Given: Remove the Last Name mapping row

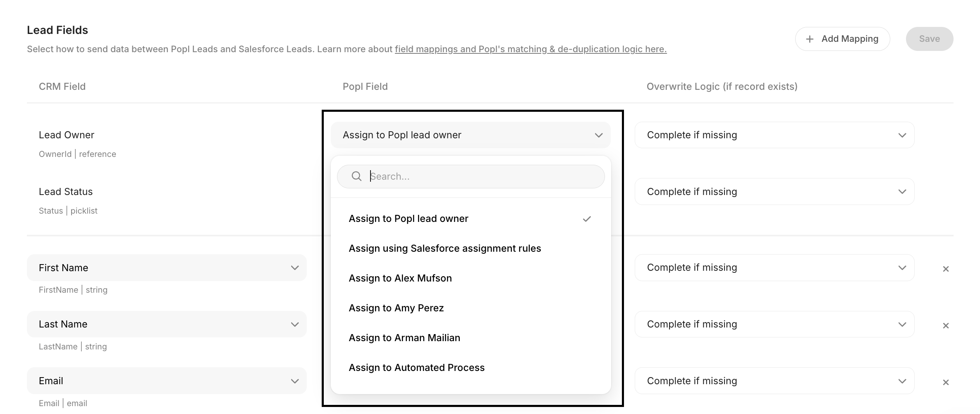Looking at the screenshot, I should click(945, 326).
